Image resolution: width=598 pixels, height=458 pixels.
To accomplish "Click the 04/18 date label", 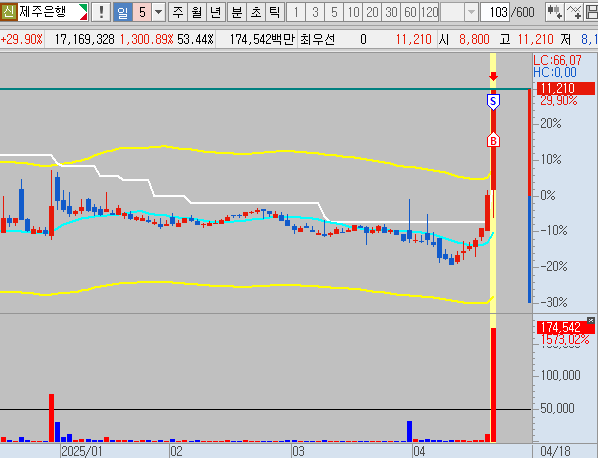I will click(555, 451).
